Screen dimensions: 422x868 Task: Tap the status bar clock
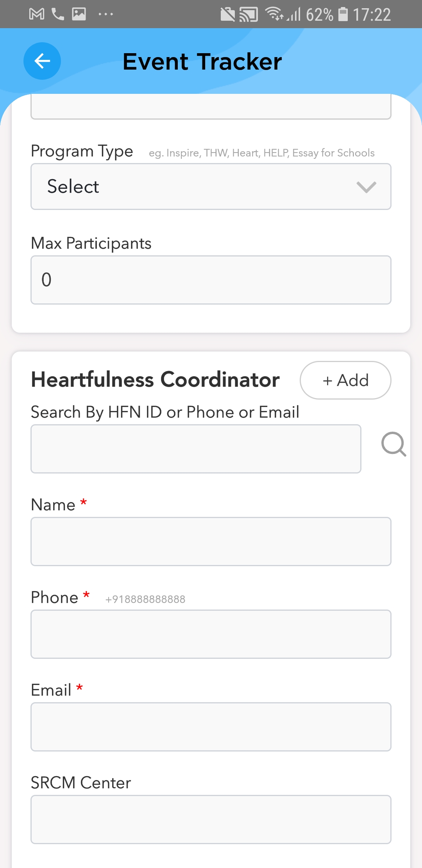coord(372,15)
